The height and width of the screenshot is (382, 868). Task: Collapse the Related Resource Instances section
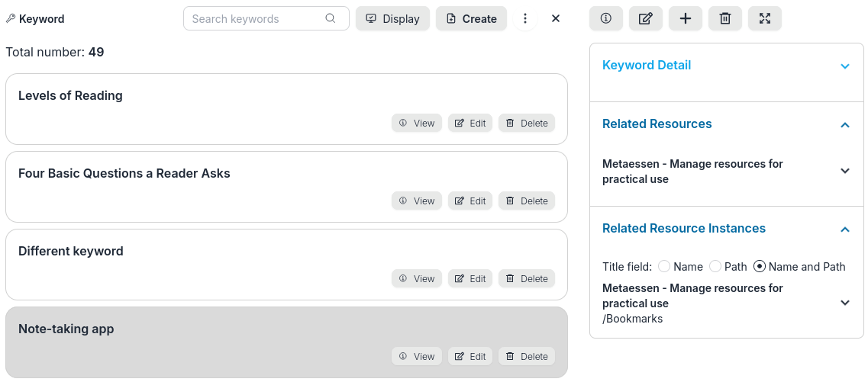pos(845,230)
